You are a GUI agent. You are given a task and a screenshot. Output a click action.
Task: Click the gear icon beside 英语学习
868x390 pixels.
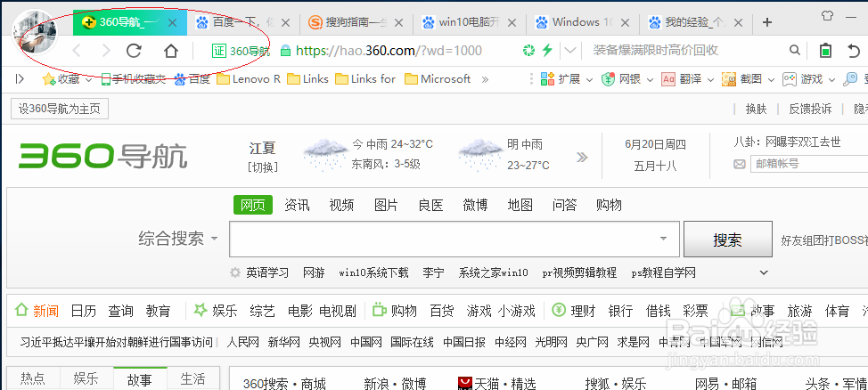pyautogui.click(x=235, y=272)
